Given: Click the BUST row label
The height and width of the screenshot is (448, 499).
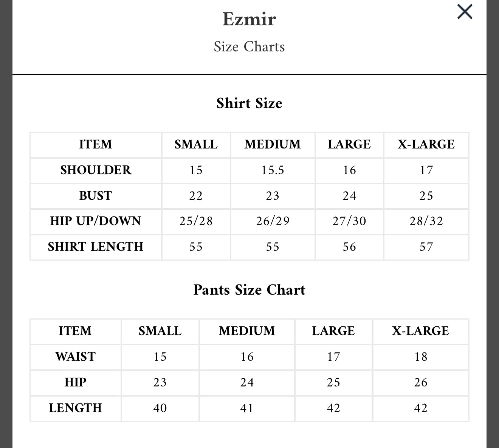Looking at the screenshot, I should click(96, 196).
